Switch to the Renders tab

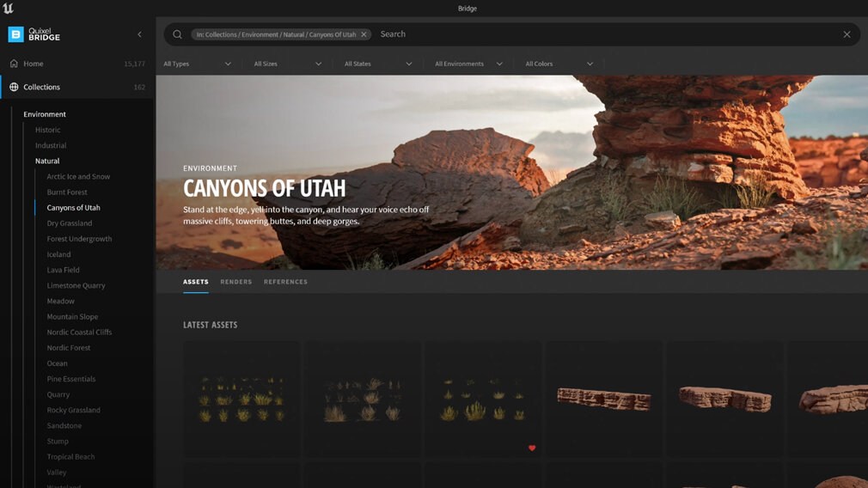click(x=235, y=282)
